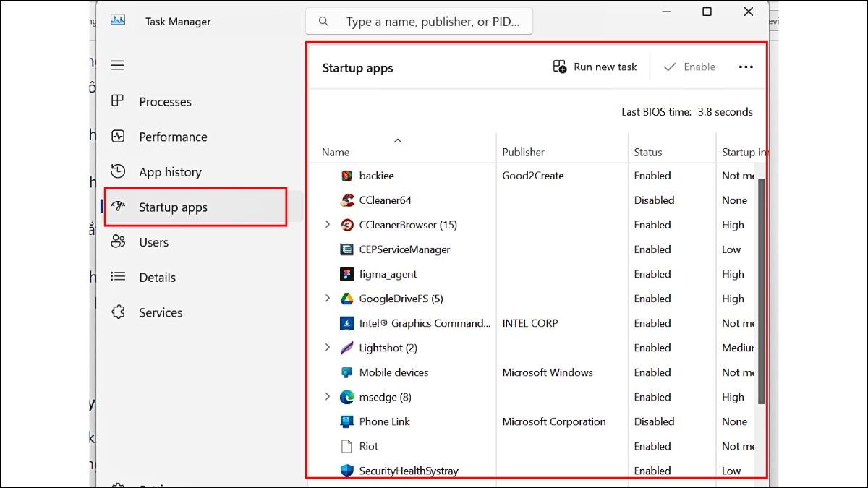
Task: Select the CEPServiceManager row name
Action: point(404,249)
